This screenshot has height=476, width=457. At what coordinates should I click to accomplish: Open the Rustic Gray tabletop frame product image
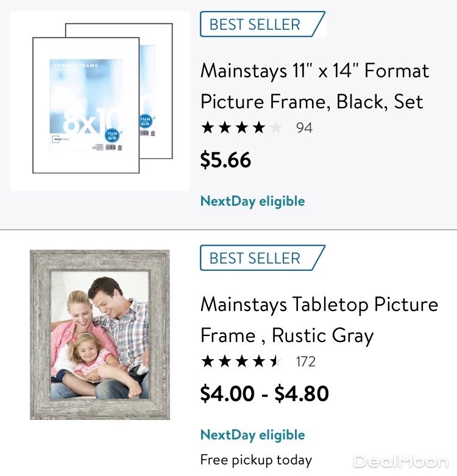pos(100,335)
